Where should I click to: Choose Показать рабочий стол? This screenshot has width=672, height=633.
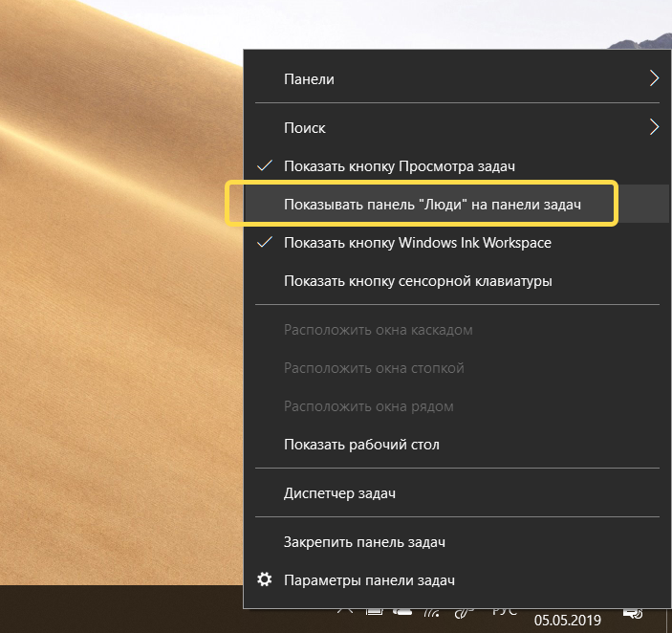(361, 445)
